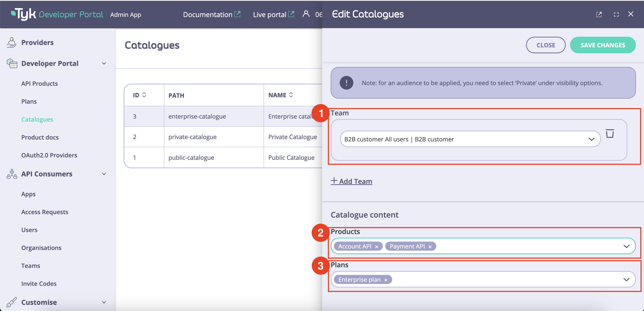Sort the catalogue table by ID
The width and height of the screenshot is (644, 311).
(144, 95)
